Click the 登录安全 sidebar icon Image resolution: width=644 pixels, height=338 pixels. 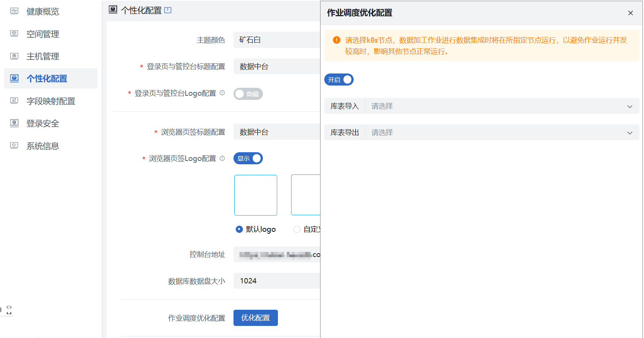pos(14,123)
